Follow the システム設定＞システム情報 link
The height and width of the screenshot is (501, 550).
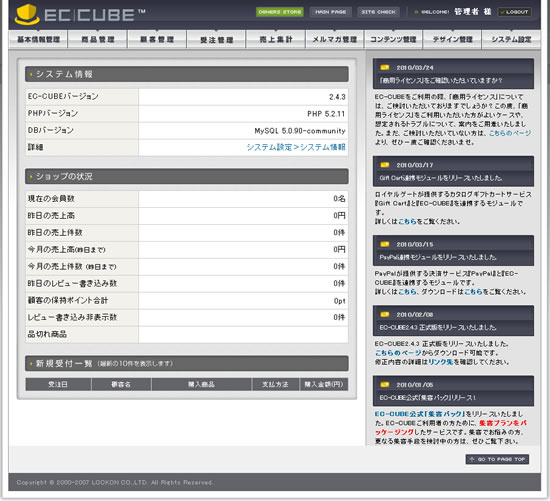click(x=296, y=147)
